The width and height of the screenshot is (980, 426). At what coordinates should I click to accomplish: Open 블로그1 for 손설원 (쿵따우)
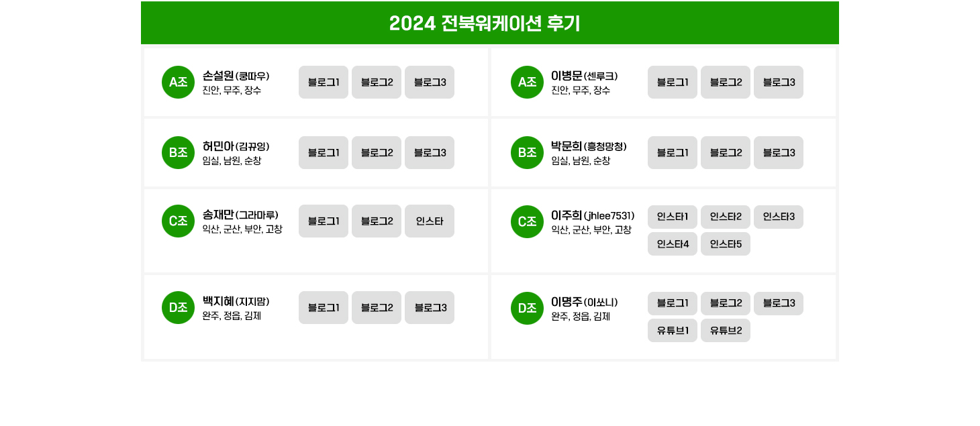tap(324, 83)
